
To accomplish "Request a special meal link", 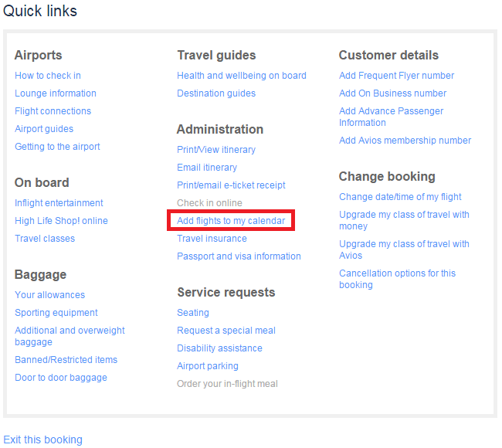I will coord(226,331).
